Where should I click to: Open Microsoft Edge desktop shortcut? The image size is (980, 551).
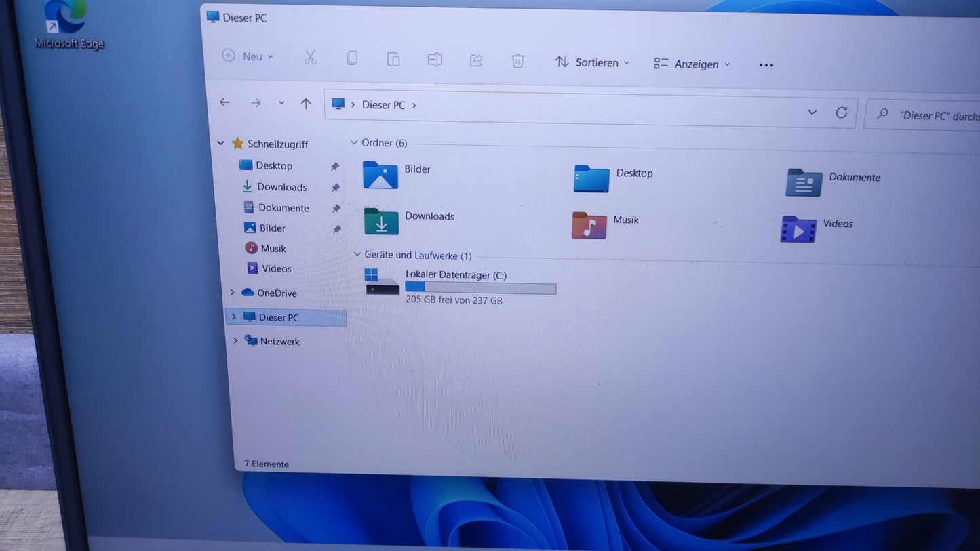click(68, 26)
